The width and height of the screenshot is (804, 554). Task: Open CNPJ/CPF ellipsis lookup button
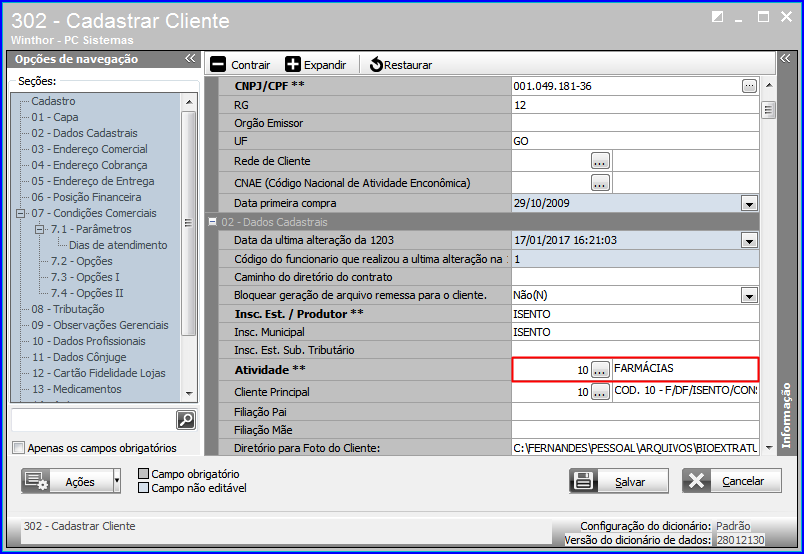pos(749,86)
